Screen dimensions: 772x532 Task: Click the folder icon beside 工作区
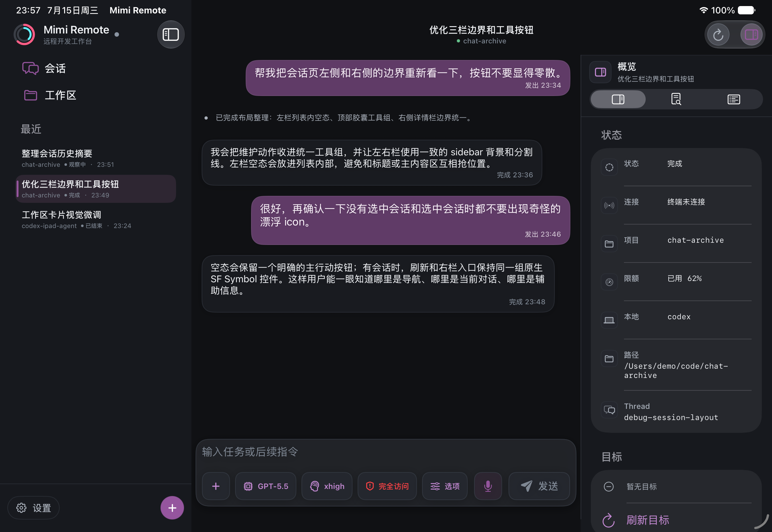pos(30,95)
